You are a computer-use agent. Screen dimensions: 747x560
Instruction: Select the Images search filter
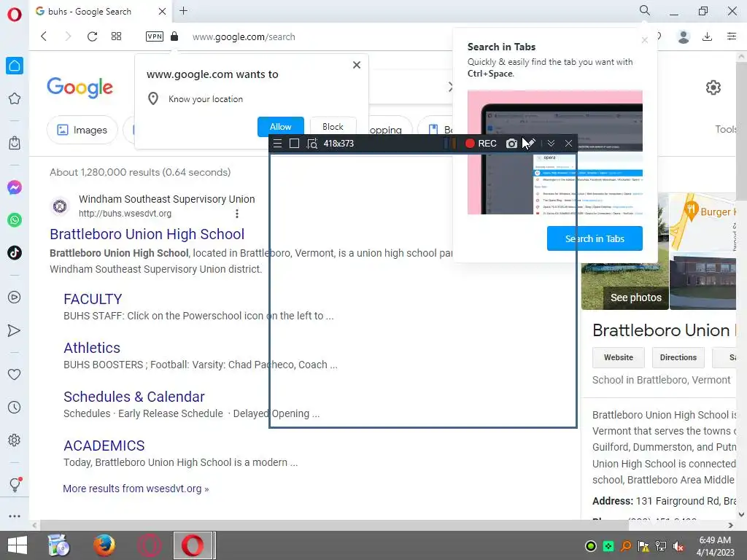tap(82, 130)
